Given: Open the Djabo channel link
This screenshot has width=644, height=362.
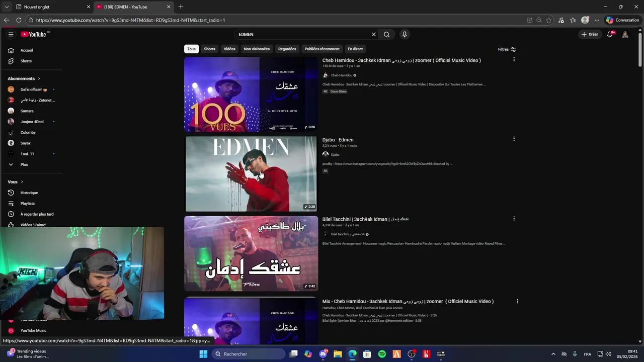Looking at the screenshot, I should pos(335,154).
